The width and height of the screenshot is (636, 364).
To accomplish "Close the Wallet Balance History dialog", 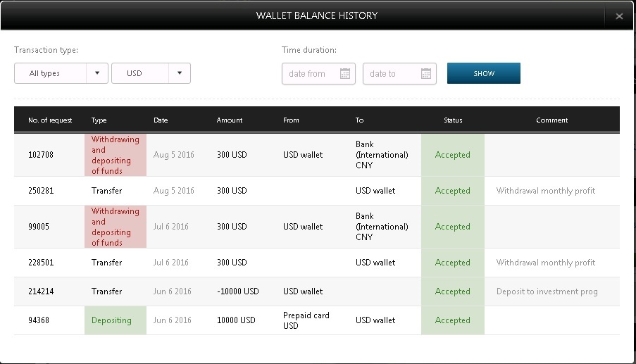I will click(x=619, y=16).
